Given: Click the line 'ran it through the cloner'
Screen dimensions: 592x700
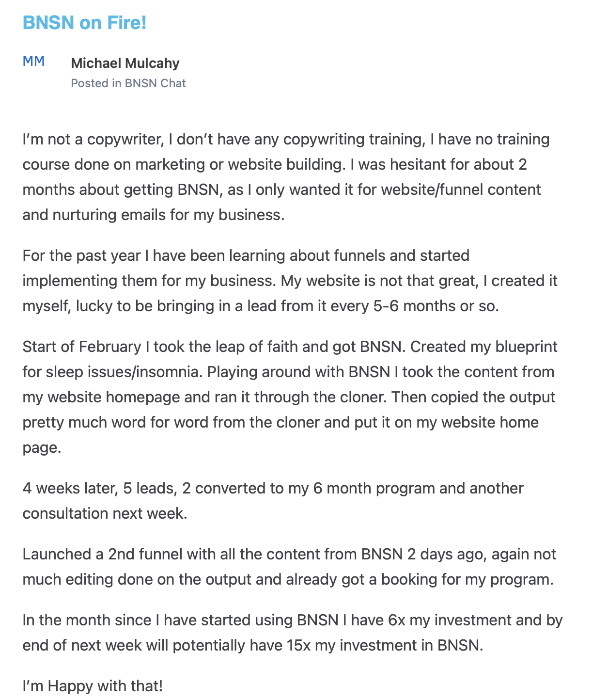Looking at the screenshot, I should pyautogui.click(x=289, y=397).
